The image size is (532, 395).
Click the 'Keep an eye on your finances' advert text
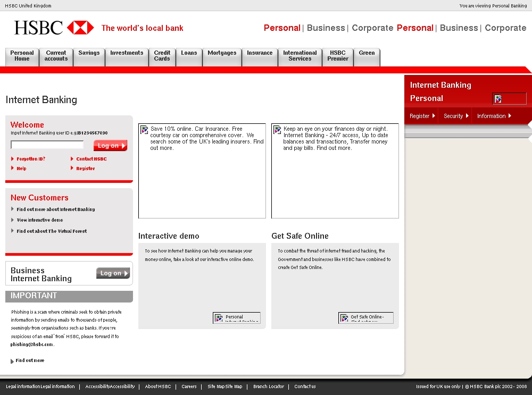[336, 138]
